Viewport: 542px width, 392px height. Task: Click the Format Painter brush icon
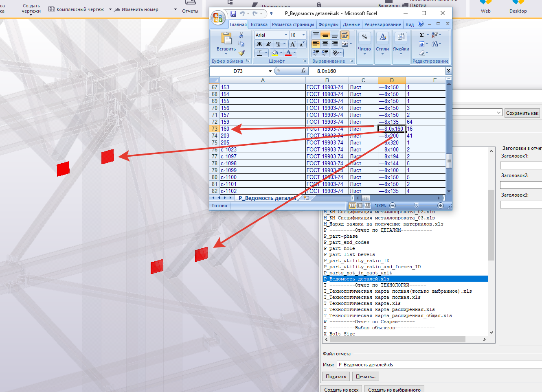coord(241,53)
